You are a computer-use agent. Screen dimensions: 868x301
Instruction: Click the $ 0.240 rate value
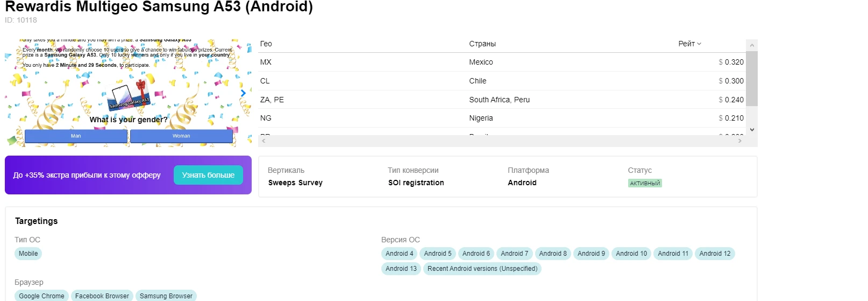click(x=731, y=100)
